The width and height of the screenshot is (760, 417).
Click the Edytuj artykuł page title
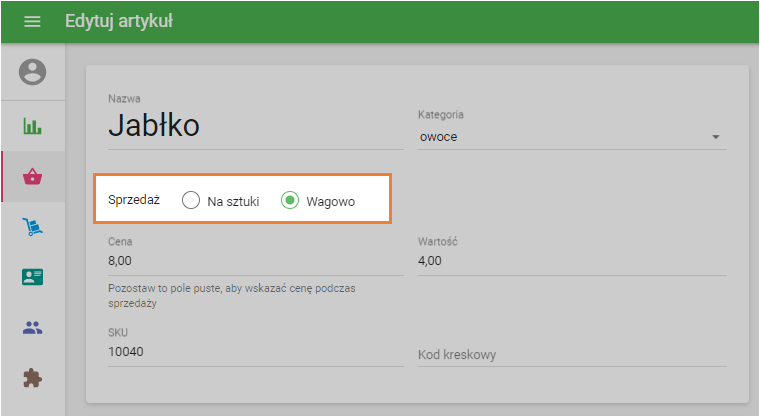coord(119,21)
